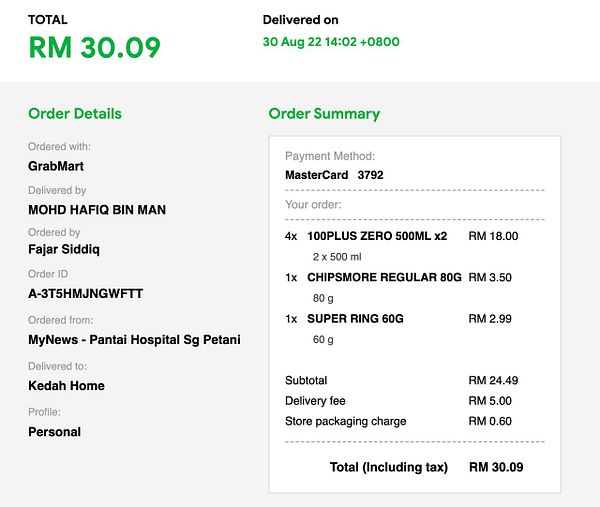Click the Subtotal amount RM 24.49
Viewport: 600px width, 507px height.
493,380
